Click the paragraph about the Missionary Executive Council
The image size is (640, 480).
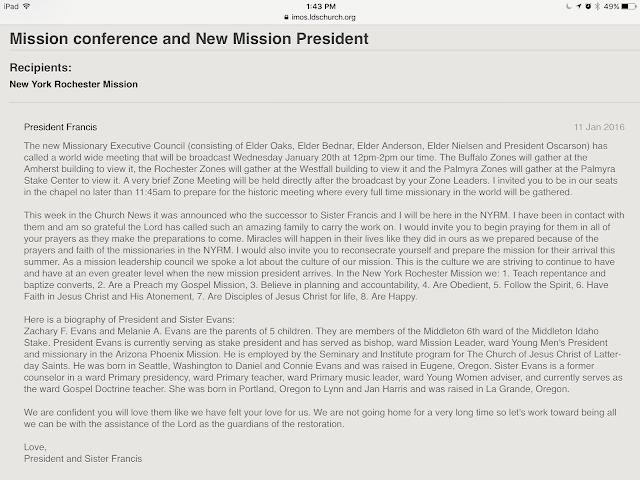[x=320, y=171]
